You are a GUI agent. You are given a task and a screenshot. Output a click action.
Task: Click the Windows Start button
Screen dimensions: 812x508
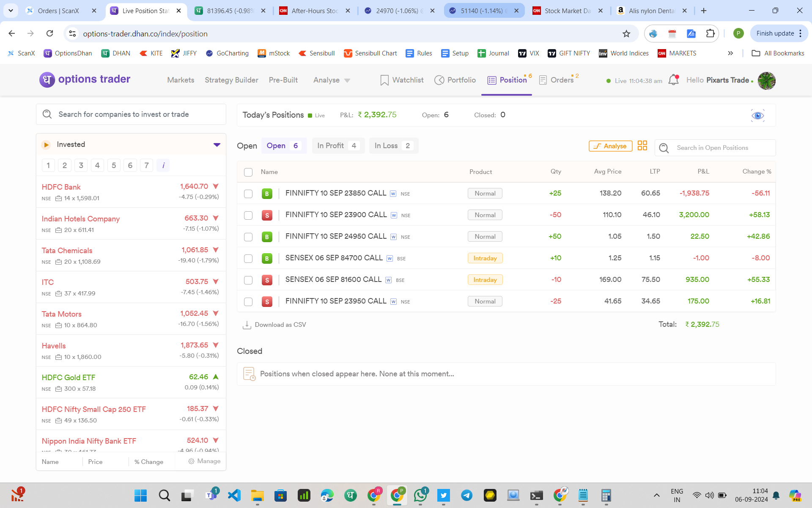pos(140,495)
